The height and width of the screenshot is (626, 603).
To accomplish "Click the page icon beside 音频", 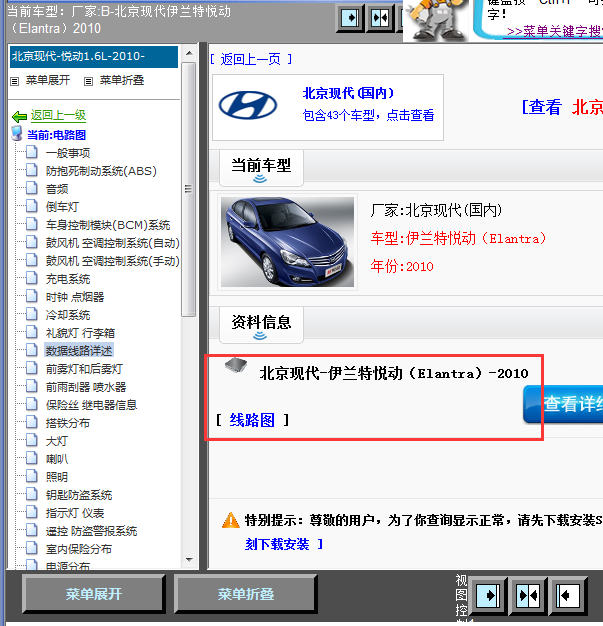I will click(32, 188).
